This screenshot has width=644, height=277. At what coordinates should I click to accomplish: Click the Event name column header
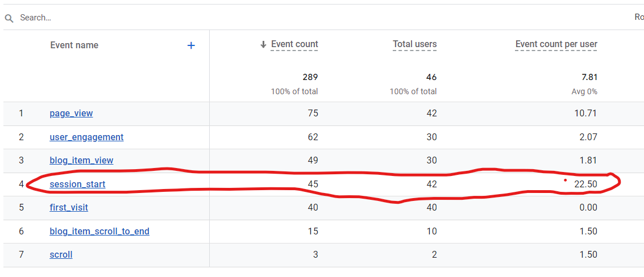click(x=74, y=45)
